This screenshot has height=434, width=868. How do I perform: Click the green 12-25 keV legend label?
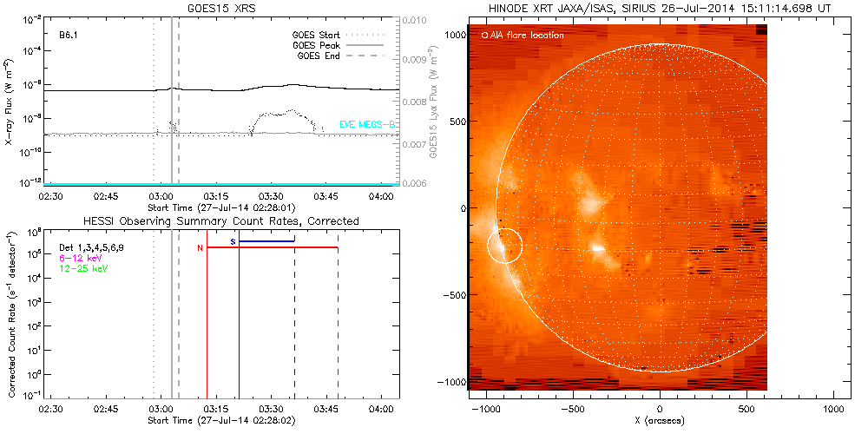click(81, 268)
